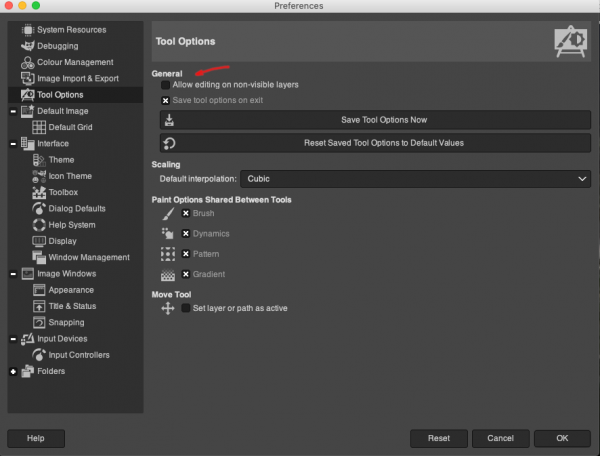Click Reset Saved Tool Options to Default Values
This screenshot has width=600, height=456.
click(375, 143)
